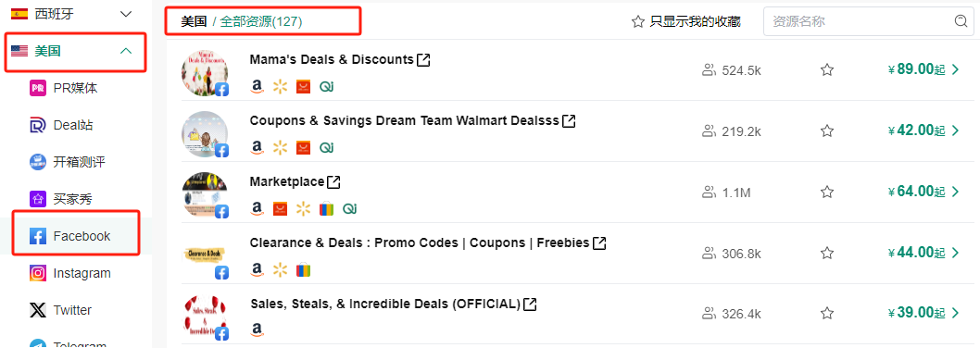Toggle the favorite star for the Marketplace row
Image resolution: width=980 pixels, height=348 pixels.
[827, 192]
